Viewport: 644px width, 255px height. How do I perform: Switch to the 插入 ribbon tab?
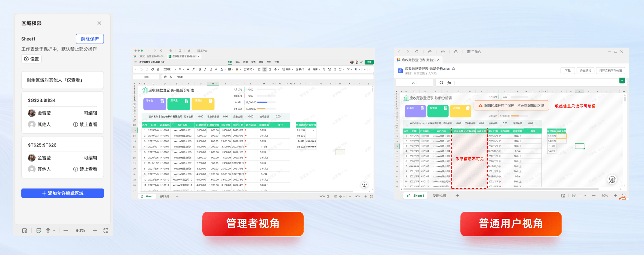pyautogui.click(x=237, y=62)
